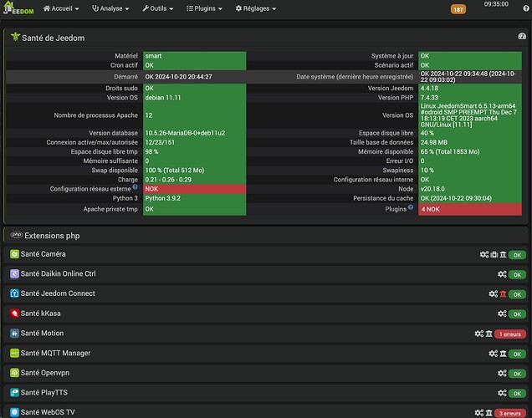Click the Motion daemon building icon
The width and height of the screenshot is (532, 418).
point(489,334)
